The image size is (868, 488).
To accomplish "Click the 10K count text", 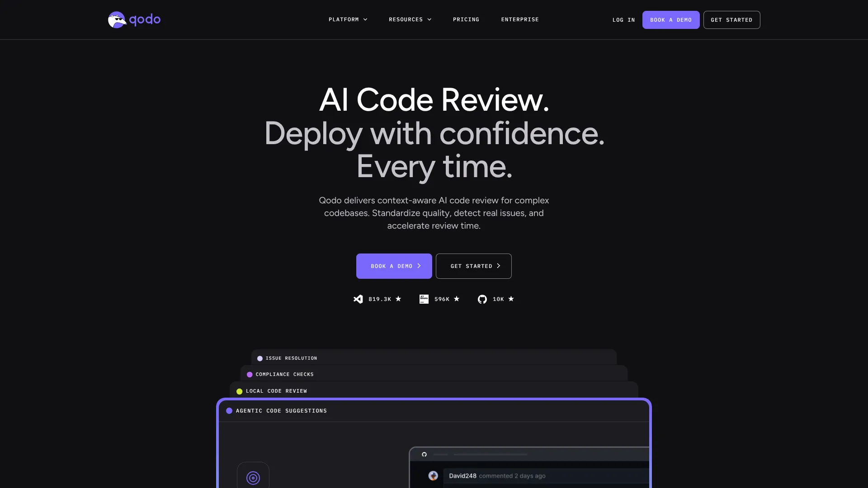I will point(498,299).
